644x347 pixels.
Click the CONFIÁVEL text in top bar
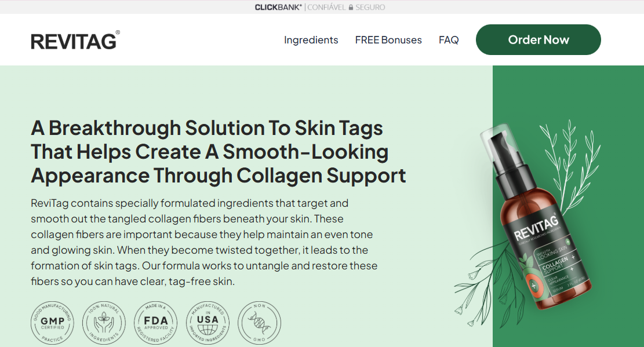(x=326, y=7)
